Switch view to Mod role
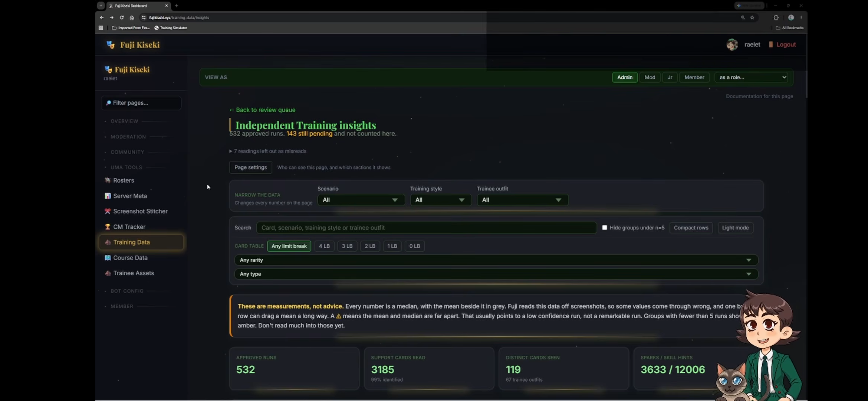 pyautogui.click(x=650, y=77)
